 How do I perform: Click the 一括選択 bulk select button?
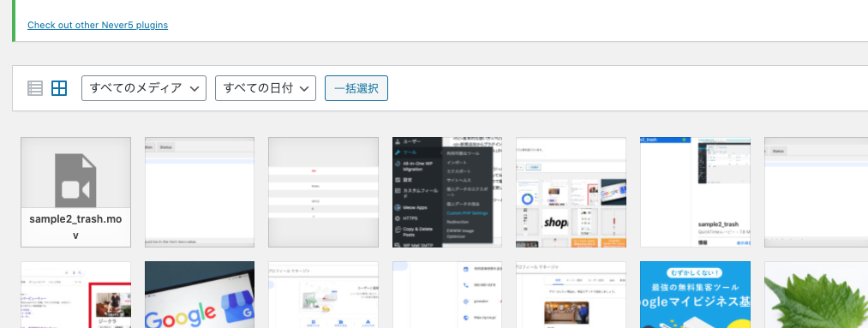click(x=356, y=88)
